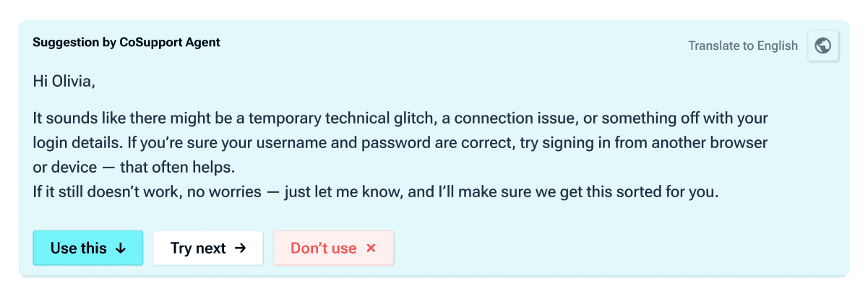
Task: Accept suggestion with Use this button
Action: click(x=87, y=248)
